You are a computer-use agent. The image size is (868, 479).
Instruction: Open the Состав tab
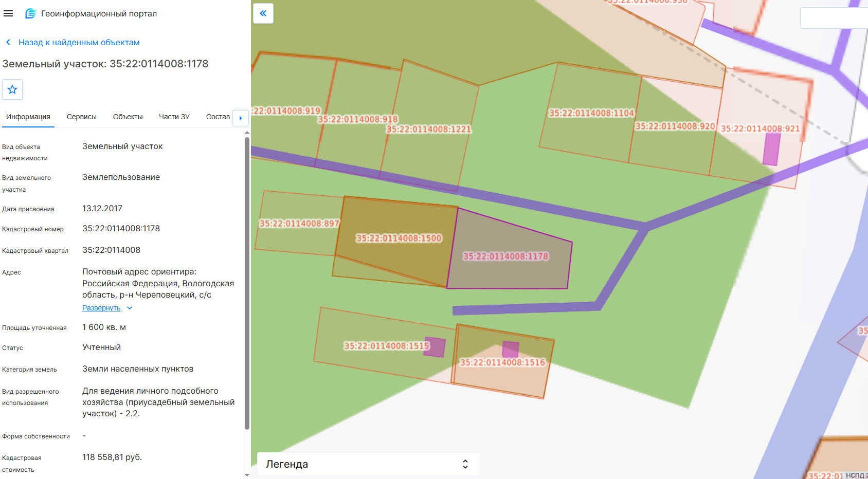(218, 117)
